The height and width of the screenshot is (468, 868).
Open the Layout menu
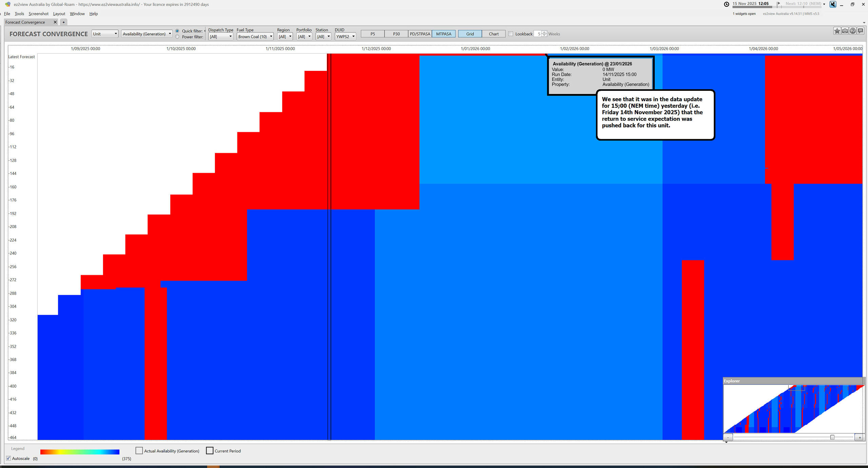[59, 14]
